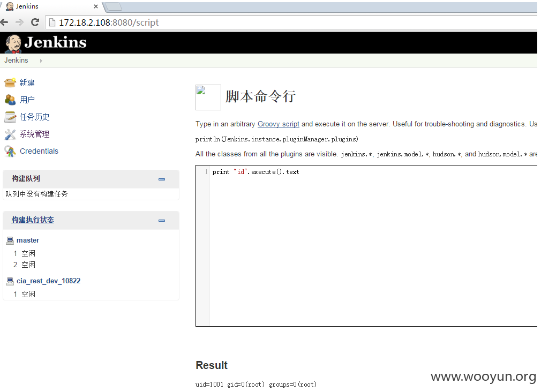
Task: Click the 构建队列 heading text
Action: pyautogui.click(x=26, y=178)
